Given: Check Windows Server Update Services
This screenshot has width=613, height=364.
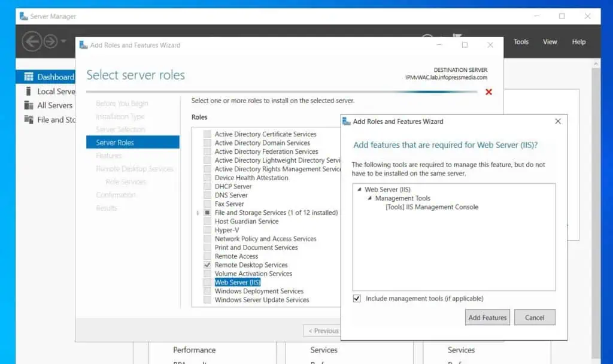Looking at the screenshot, I should [207, 300].
